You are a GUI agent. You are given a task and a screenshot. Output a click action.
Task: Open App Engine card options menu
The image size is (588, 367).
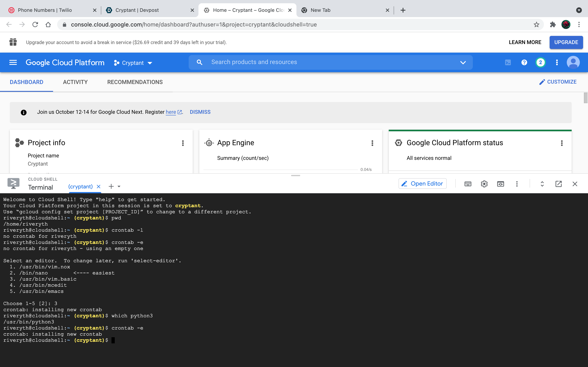tap(372, 143)
